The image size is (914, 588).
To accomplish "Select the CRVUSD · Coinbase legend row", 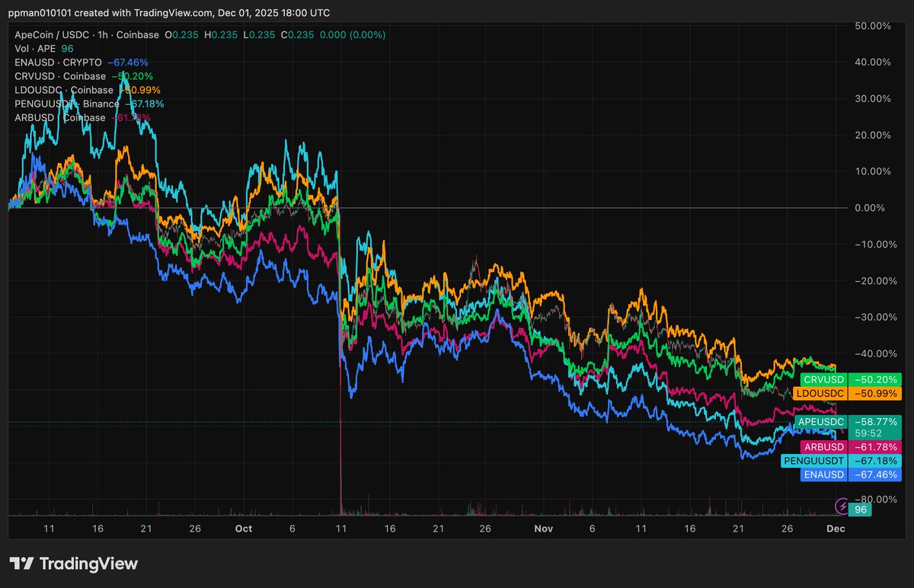I will pyautogui.click(x=84, y=76).
